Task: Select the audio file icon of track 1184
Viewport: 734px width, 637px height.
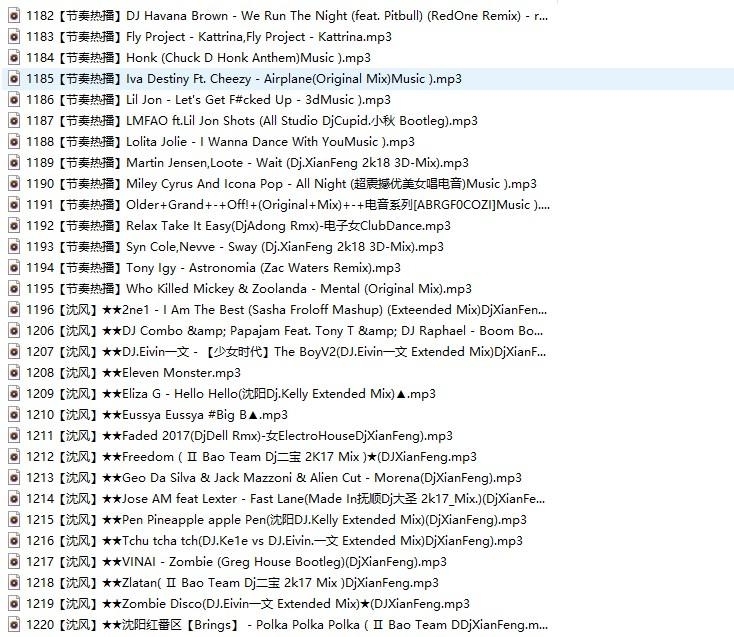Action: pyautogui.click(x=14, y=58)
